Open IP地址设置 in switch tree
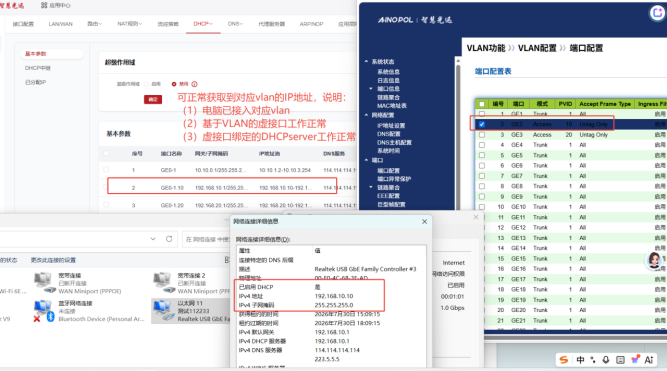 391,126
